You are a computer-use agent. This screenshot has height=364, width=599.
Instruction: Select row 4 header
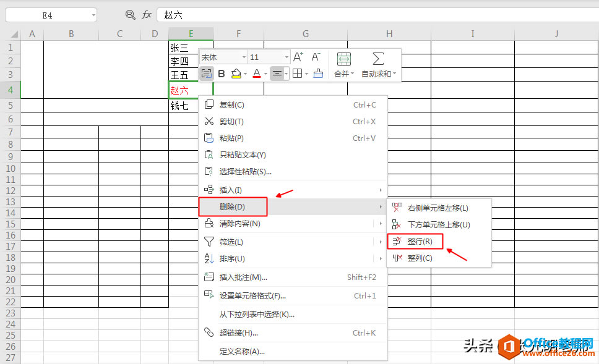pyautogui.click(x=11, y=90)
